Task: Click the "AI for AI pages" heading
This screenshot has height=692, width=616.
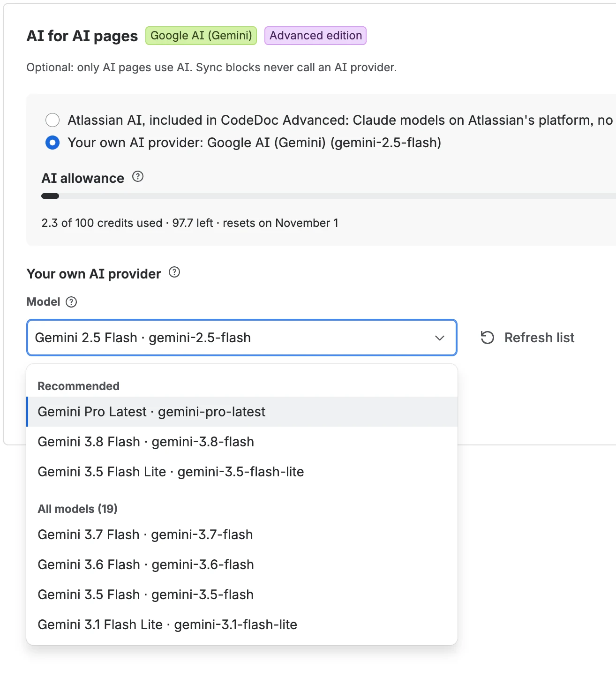Action: click(82, 36)
